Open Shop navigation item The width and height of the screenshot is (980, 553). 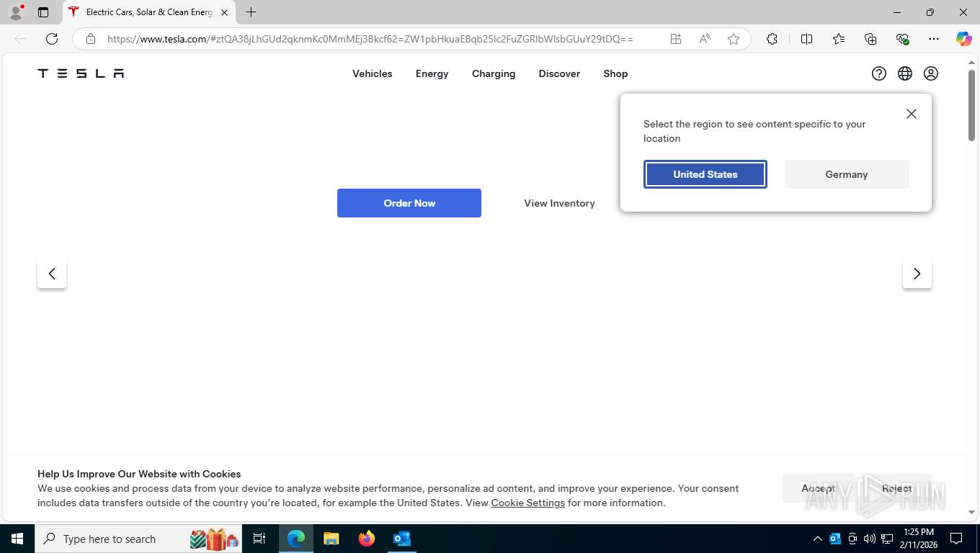pyautogui.click(x=615, y=73)
